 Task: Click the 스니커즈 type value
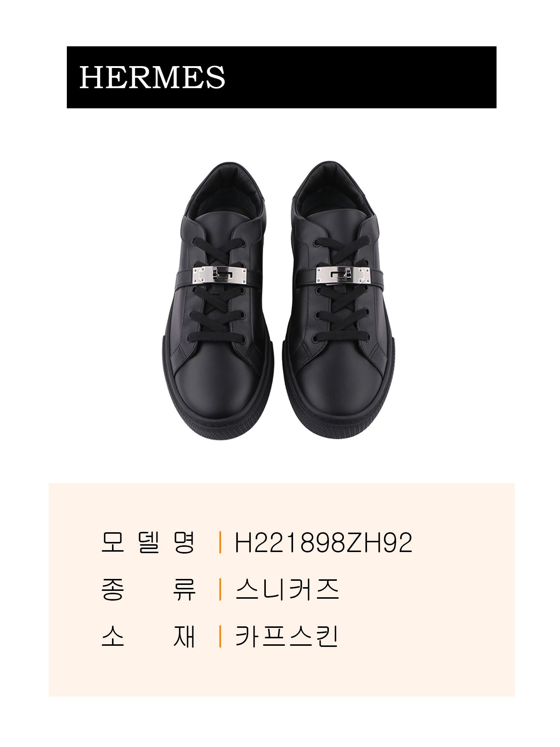point(287,589)
